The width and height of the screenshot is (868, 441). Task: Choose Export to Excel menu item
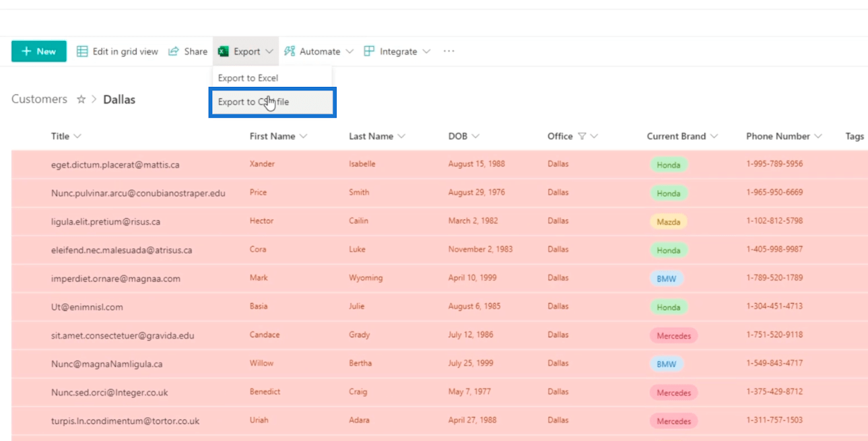272,78
